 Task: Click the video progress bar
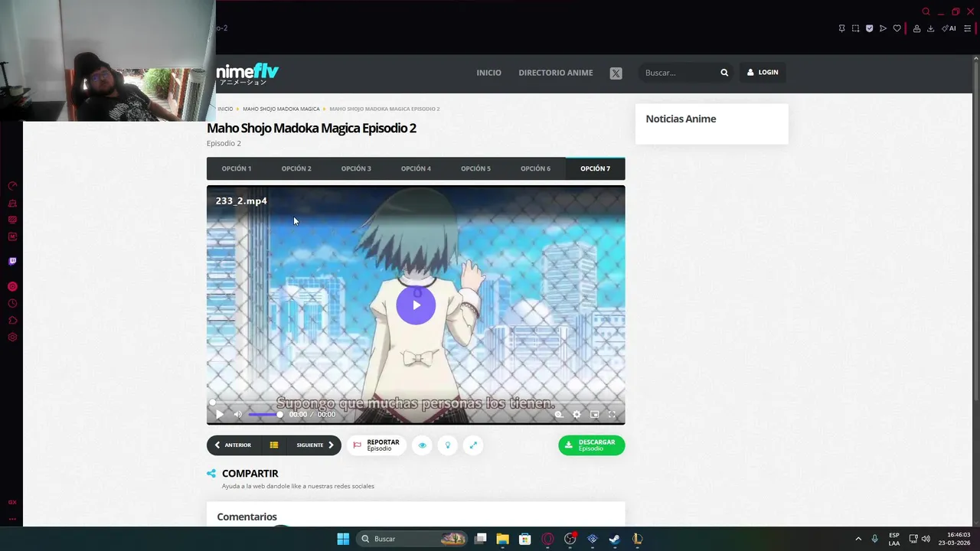[x=416, y=403]
